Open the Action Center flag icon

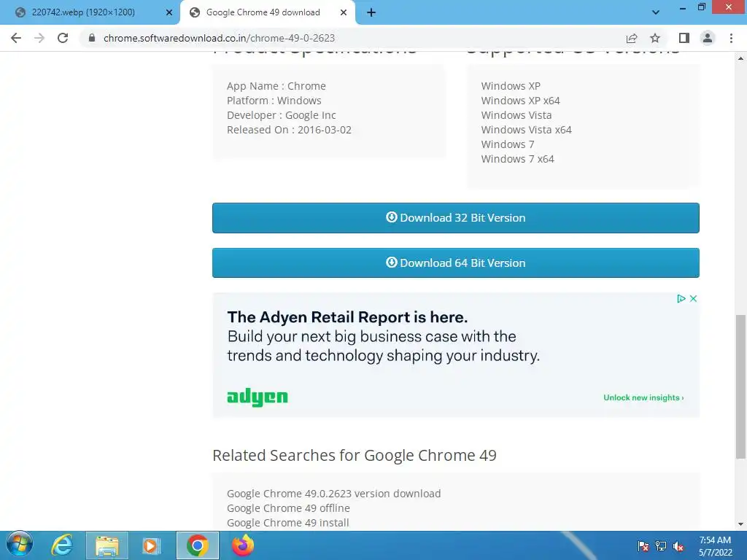click(643, 546)
